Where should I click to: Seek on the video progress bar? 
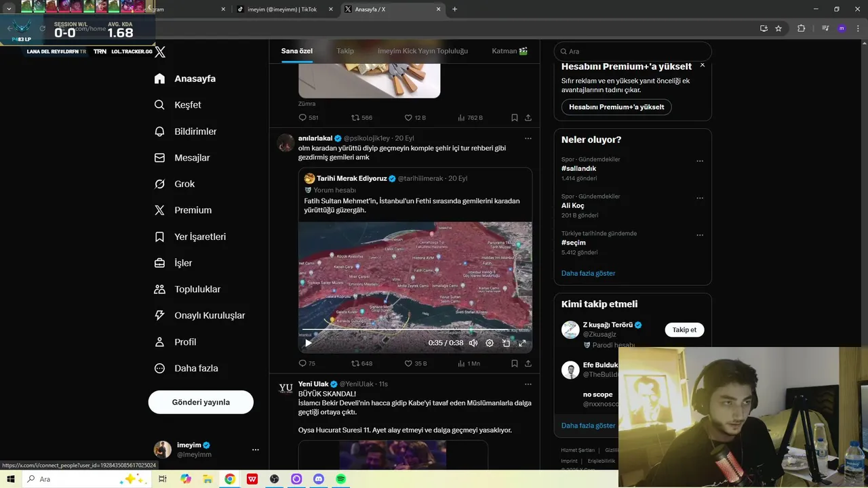coord(415,330)
